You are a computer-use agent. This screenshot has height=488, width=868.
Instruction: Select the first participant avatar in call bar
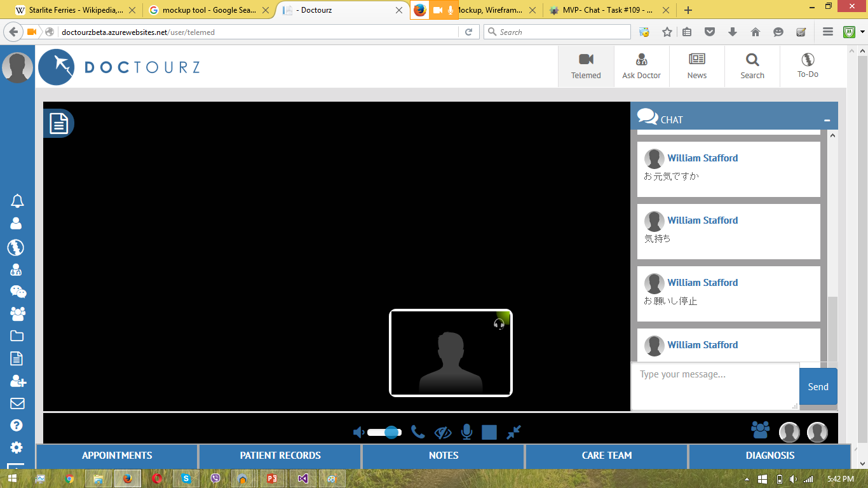pos(789,432)
